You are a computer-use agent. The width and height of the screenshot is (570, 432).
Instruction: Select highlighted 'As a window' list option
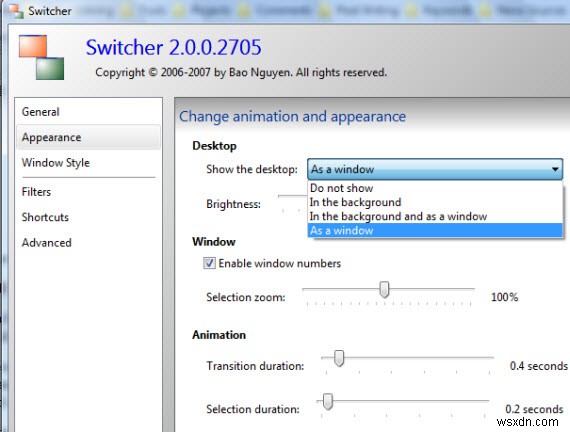tap(435, 231)
